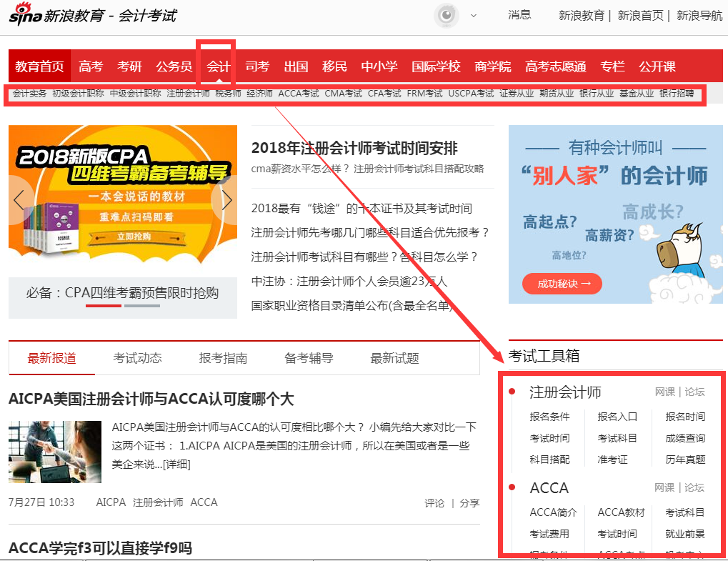Open 新浪导航 link
Viewport: 728px width, 561px height.
pos(699,16)
